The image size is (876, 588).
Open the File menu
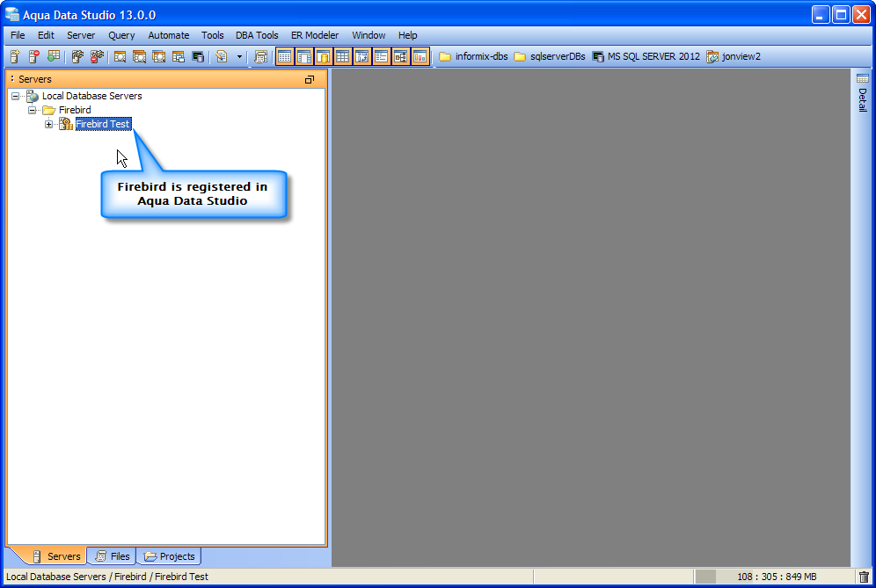(18, 35)
